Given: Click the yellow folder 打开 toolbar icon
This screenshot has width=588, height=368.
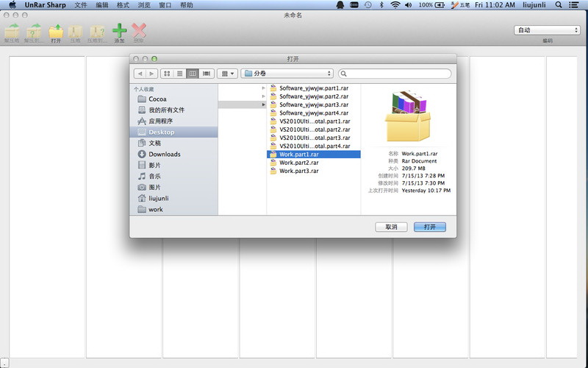Looking at the screenshot, I should (x=56, y=32).
